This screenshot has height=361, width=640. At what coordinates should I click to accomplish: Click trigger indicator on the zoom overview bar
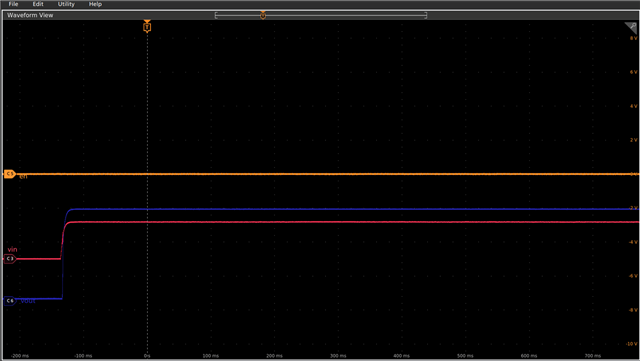263,15
